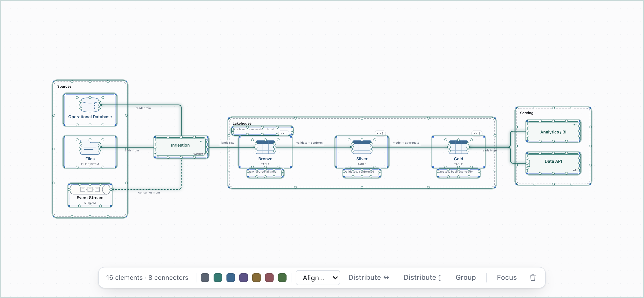
Task: Select the Ingestion worker node
Action: click(x=181, y=147)
